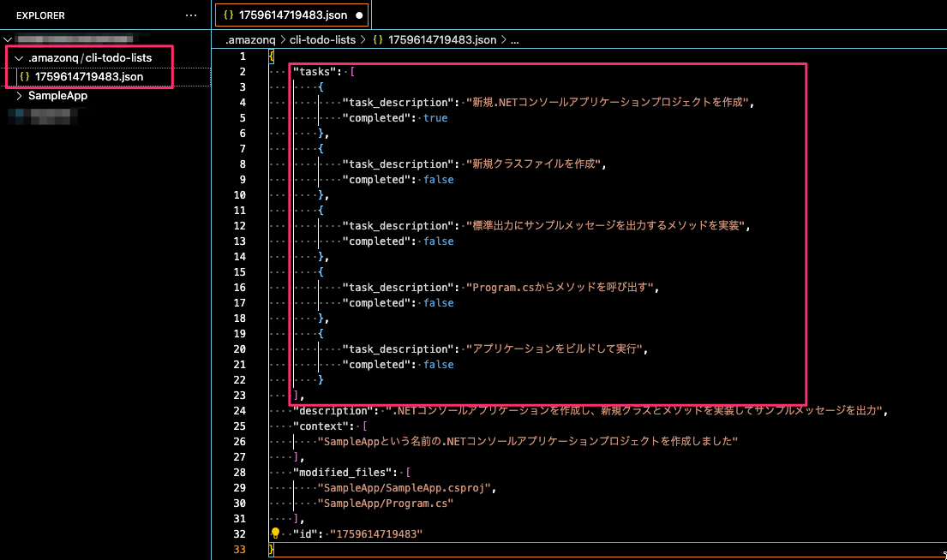This screenshot has width=947, height=560.
Task: Click the "context" key on line 25
Action: tap(320, 426)
